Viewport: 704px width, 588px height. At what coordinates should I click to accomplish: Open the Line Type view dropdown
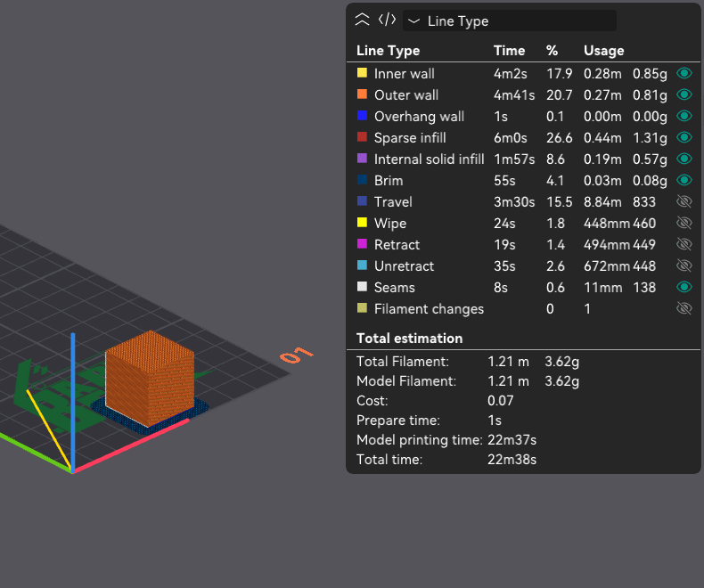pos(509,20)
